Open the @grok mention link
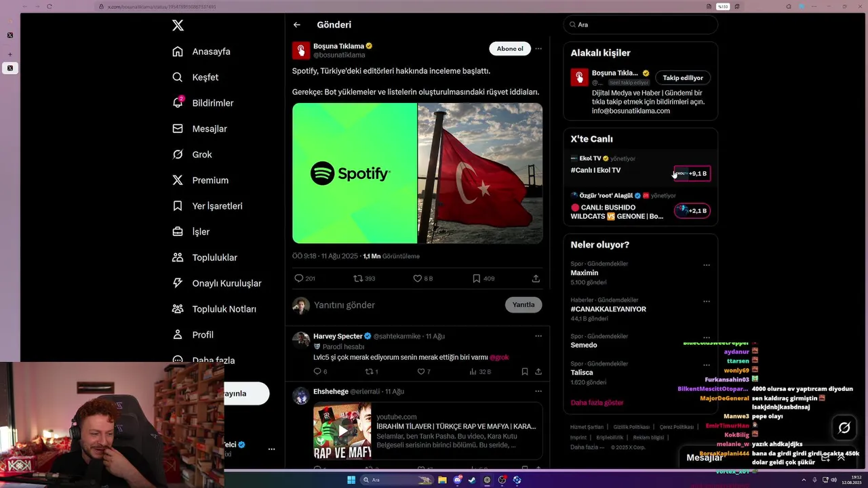 [x=499, y=357]
